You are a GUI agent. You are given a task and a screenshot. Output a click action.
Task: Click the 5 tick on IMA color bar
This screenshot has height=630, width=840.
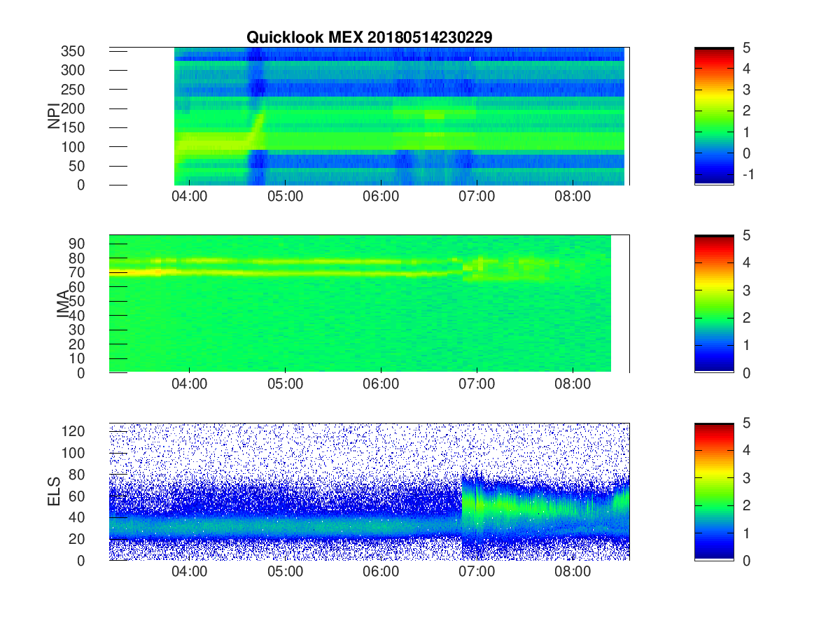pyautogui.click(x=746, y=236)
